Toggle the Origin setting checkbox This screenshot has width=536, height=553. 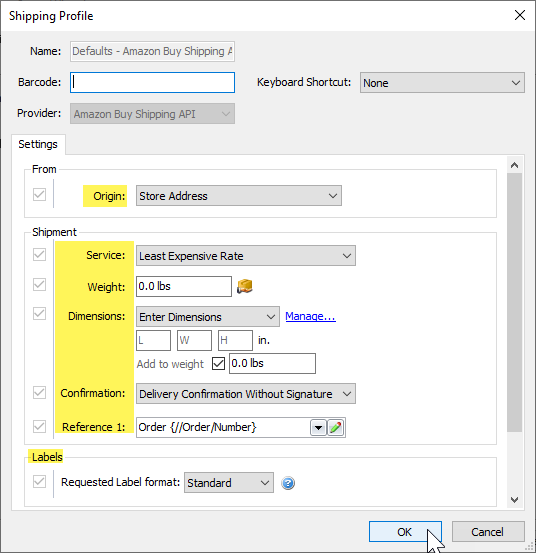[x=39, y=194]
